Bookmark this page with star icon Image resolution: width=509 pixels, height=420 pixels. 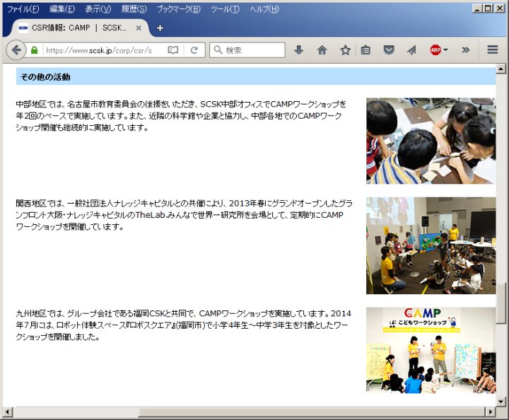pyautogui.click(x=345, y=50)
